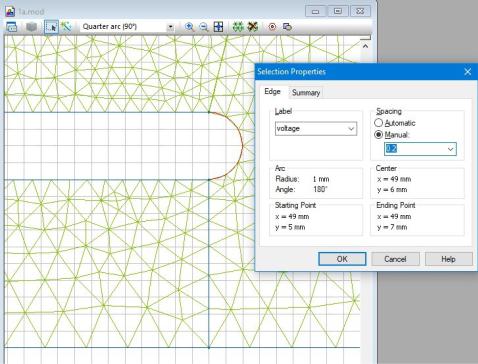
Task: Click the remove mesh icon
Action: pyautogui.click(x=253, y=27)
